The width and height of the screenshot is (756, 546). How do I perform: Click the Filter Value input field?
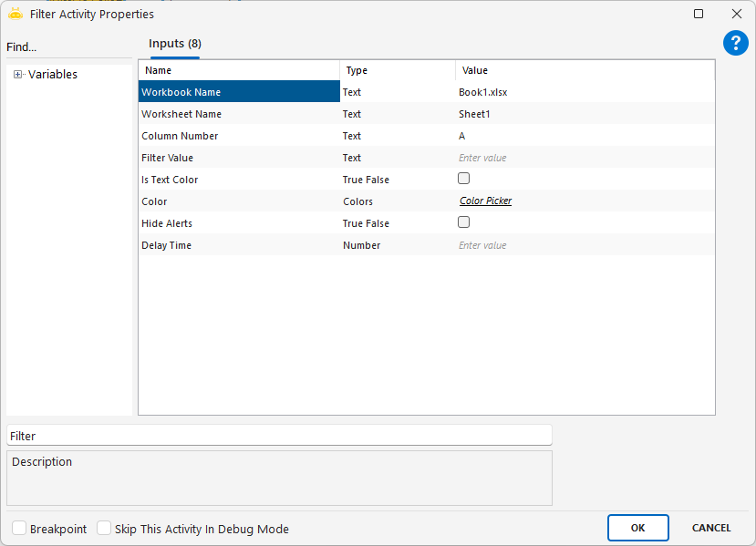pyautogui.click(x=584, y=158)
